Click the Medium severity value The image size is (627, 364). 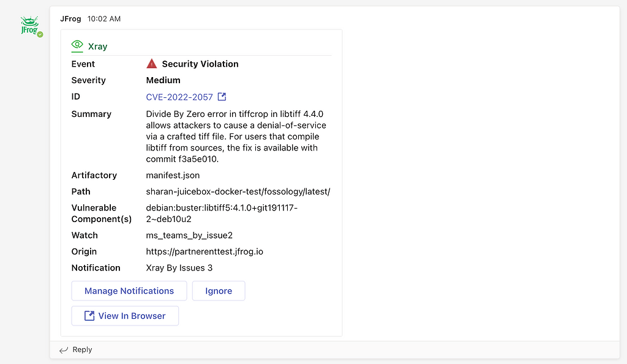pyautogui.click(x=163, y=80)
